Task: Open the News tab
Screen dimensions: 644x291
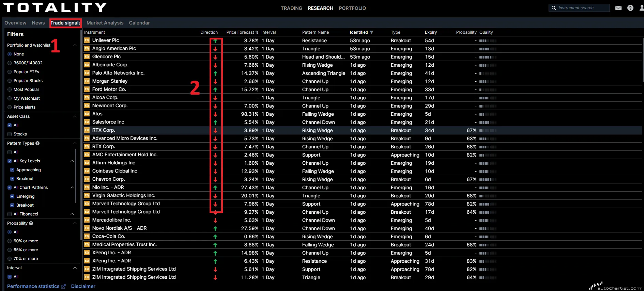Action: (38, 23)
